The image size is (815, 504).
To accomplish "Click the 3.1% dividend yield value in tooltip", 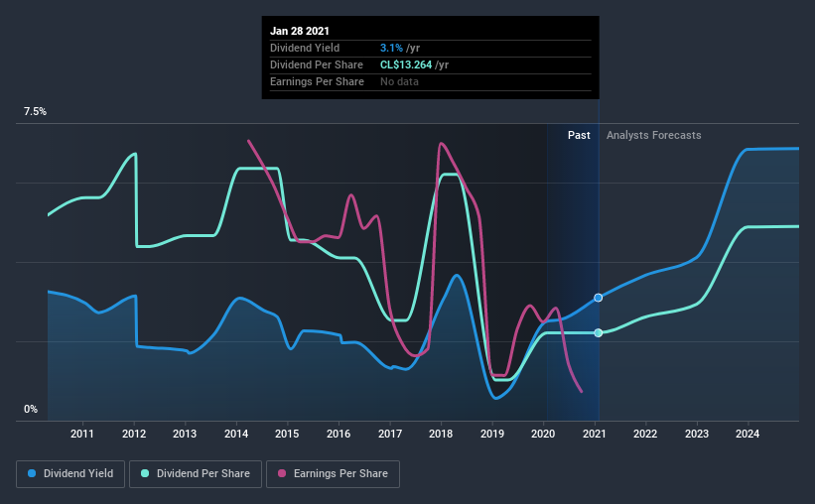I will pyautogui.click(x=391, y=48).
